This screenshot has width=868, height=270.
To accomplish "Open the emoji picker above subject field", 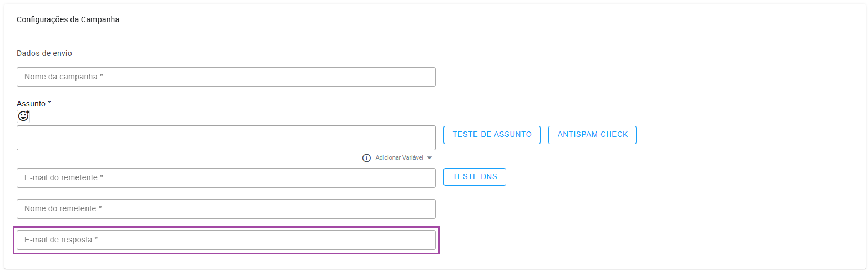I will click(x=23, y=116).
